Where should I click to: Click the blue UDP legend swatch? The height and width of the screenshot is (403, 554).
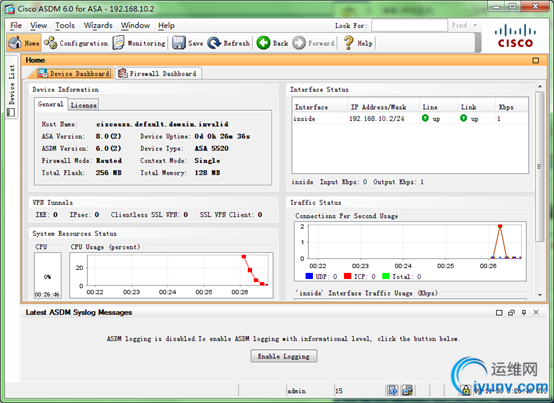pyautogui.click(x=309, y=276)
